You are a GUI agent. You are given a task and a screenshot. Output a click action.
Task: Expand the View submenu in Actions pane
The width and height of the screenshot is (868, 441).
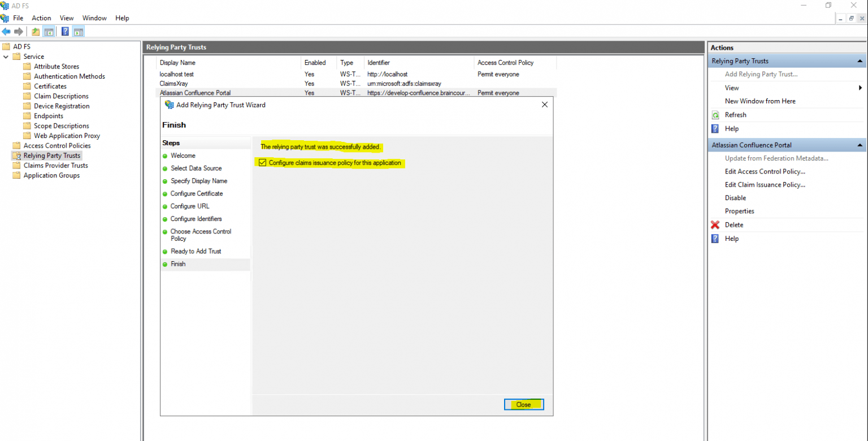(x=860, y=88)
